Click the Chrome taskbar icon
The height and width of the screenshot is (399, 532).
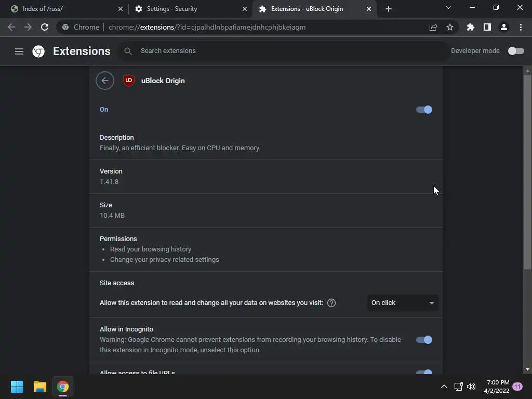coord(62,387)
